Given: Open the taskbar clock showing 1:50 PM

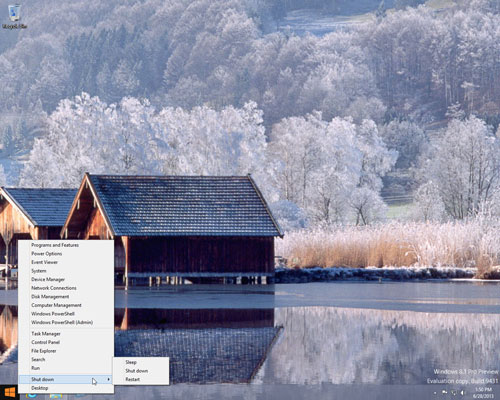Looking at the screenshot, I should [x=483, y=393].
